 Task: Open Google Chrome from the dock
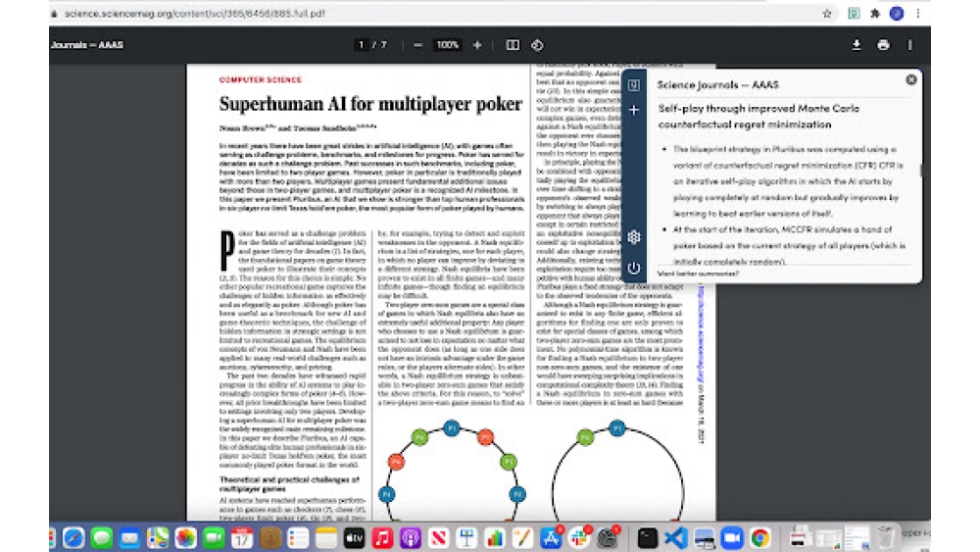tap(760, 537)
